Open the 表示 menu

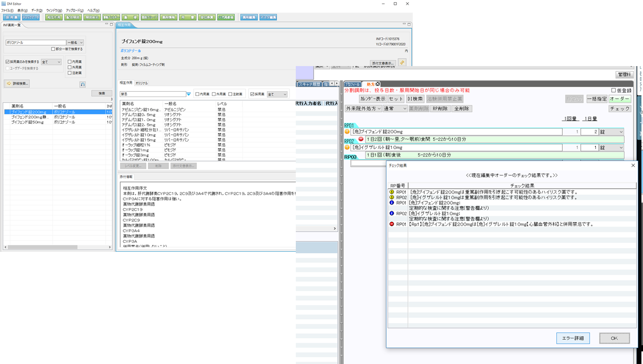pyautogui.click(x=23, y=10)
